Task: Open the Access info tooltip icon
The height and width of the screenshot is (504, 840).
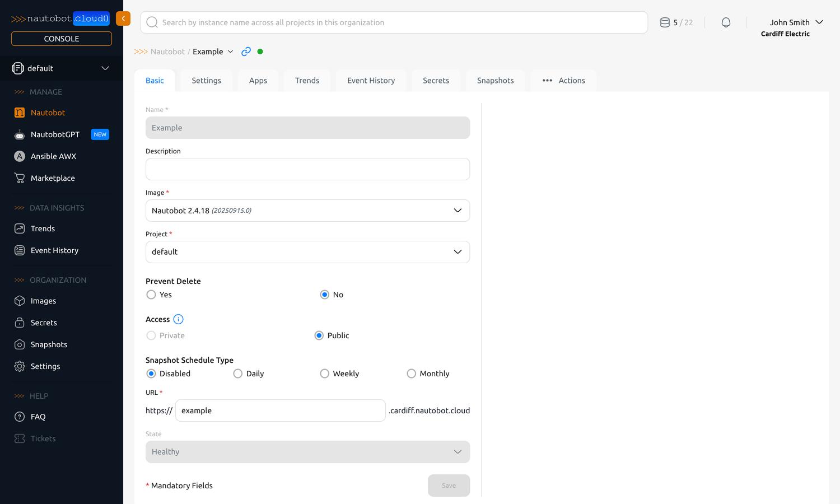Action: point(178,319)
